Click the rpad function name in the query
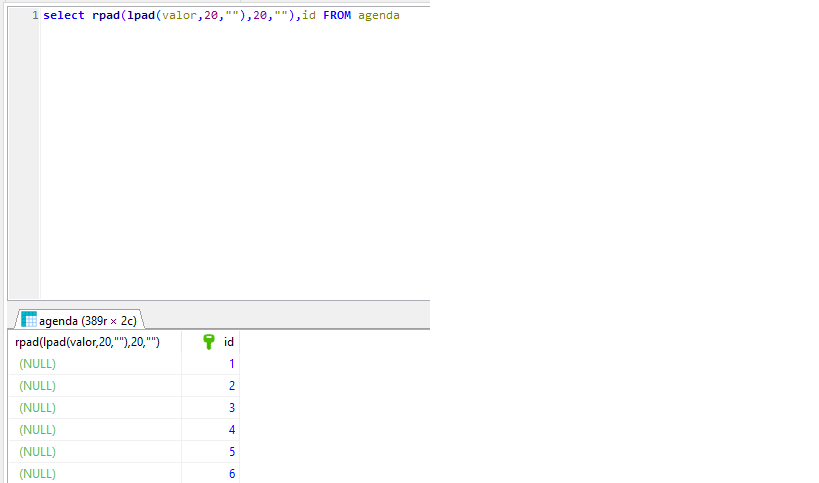819x483 pixels. click(x=106, y=16)
